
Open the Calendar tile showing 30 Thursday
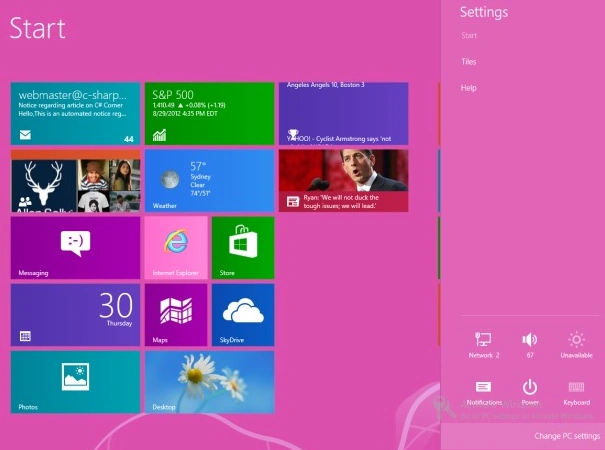coord(75,315)
